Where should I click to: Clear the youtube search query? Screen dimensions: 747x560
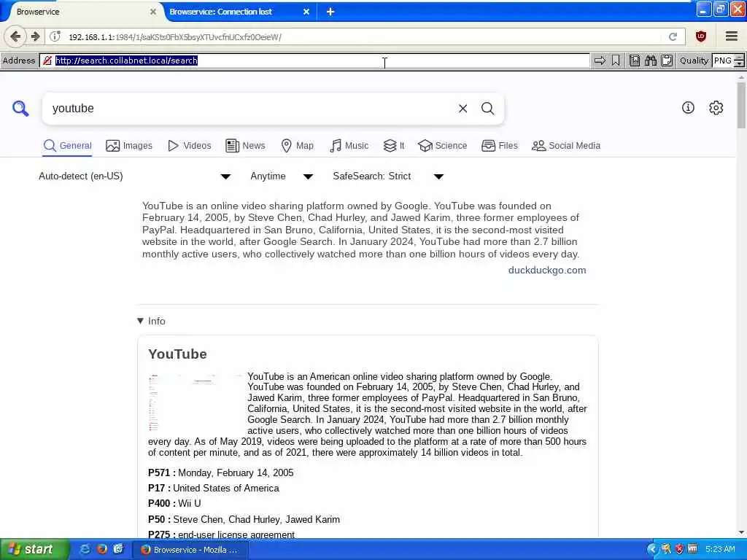[x=462, y=109]
